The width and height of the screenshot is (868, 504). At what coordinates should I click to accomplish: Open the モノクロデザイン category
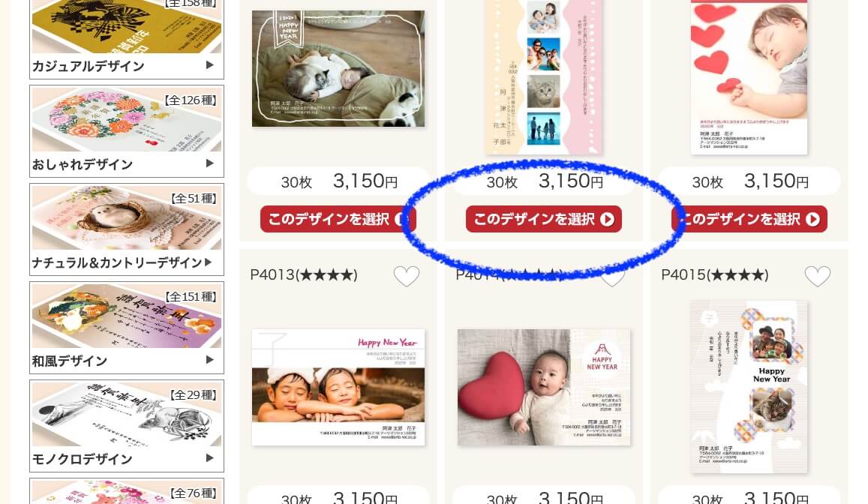point(127,426)
